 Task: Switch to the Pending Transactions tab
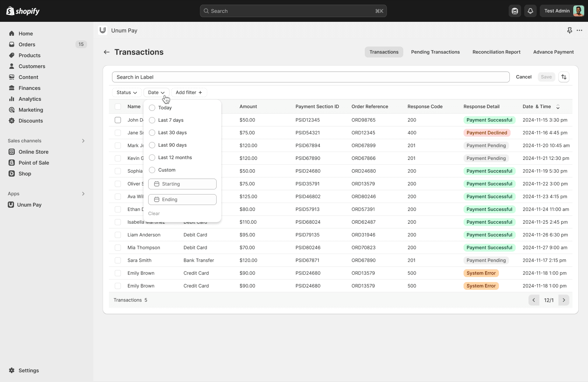pyautogui.click(x=435, y=52)
